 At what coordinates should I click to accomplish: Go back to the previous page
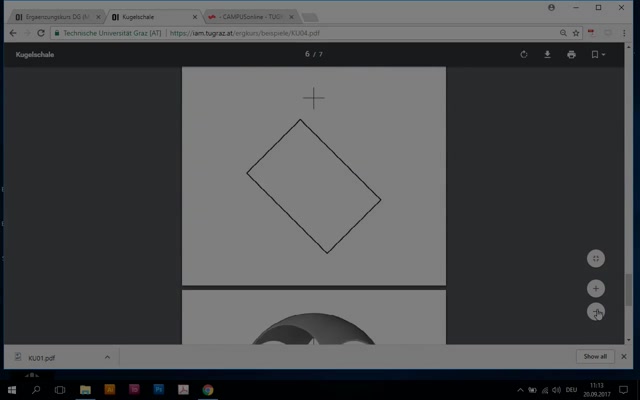[13, 33]
